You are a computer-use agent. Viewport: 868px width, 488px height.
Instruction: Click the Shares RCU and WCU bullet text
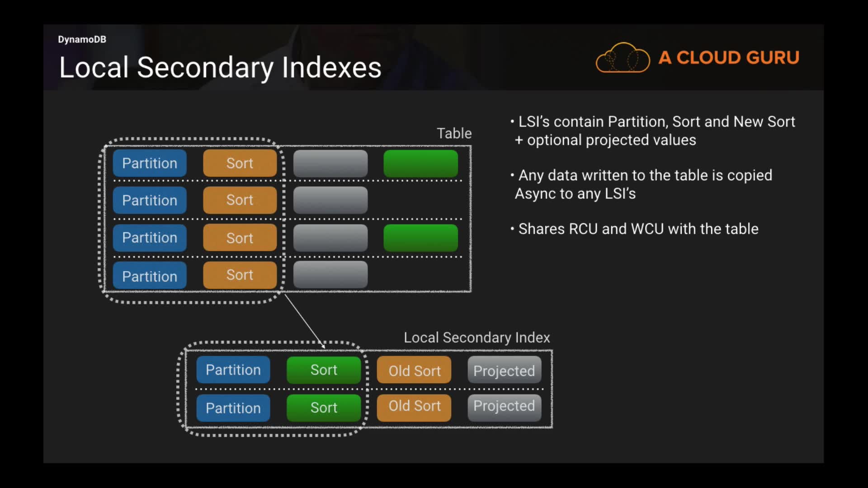pos(638,229)
